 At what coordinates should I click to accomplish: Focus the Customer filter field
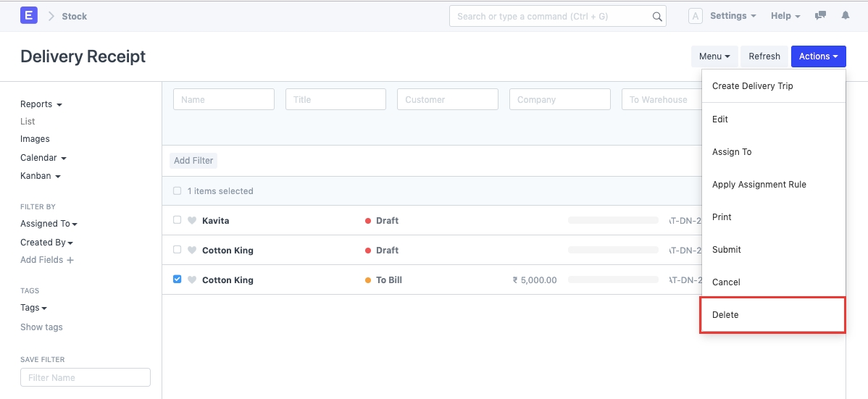pyautogui.click(x=447, y=99)
